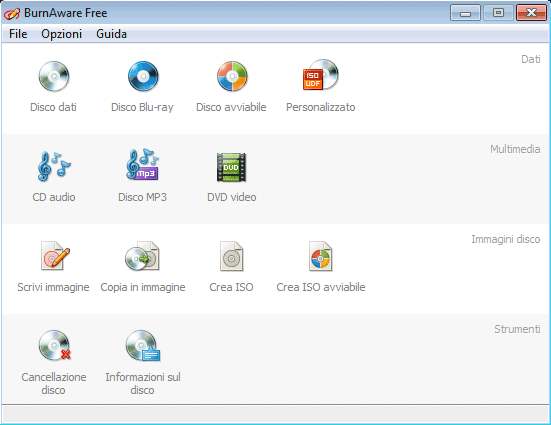
Task: Click the Crea ISO avviabile label
Action: coord(321,287)
